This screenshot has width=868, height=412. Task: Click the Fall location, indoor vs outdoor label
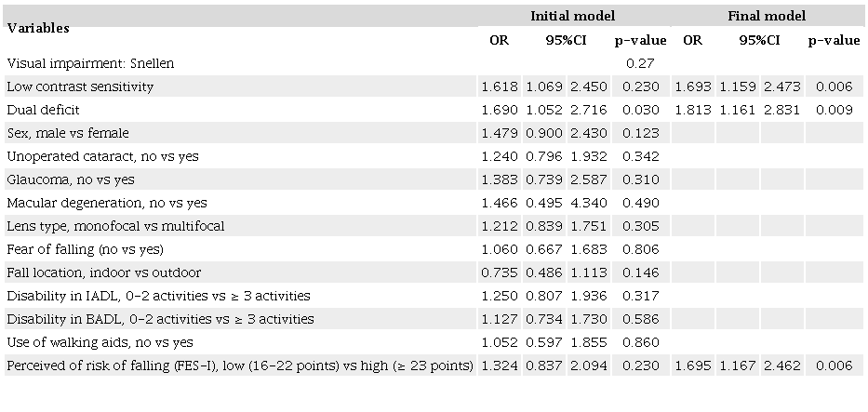coord(103,272)
